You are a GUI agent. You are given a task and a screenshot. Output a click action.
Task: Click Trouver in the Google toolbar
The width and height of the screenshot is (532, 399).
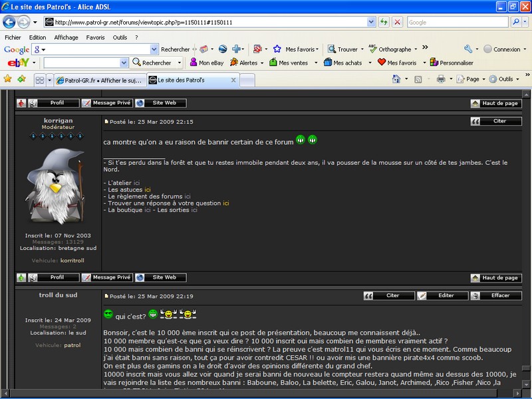[x=342, y=49]
